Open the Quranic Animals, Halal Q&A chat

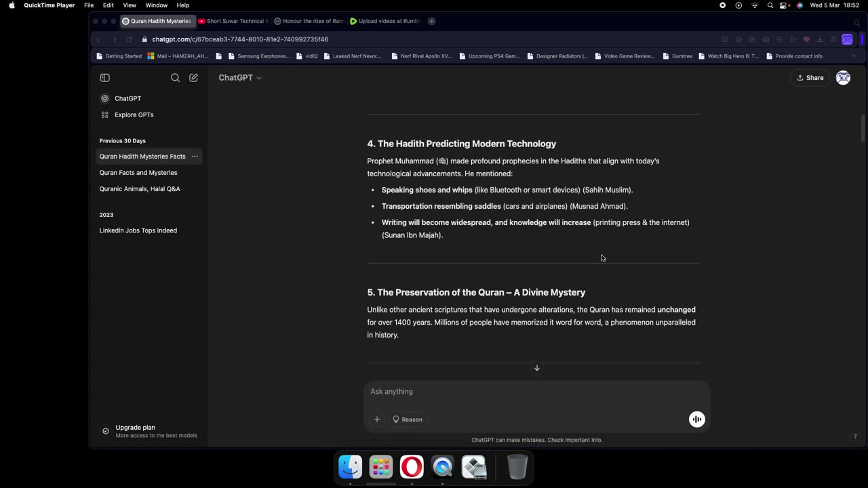pos(140,189)
